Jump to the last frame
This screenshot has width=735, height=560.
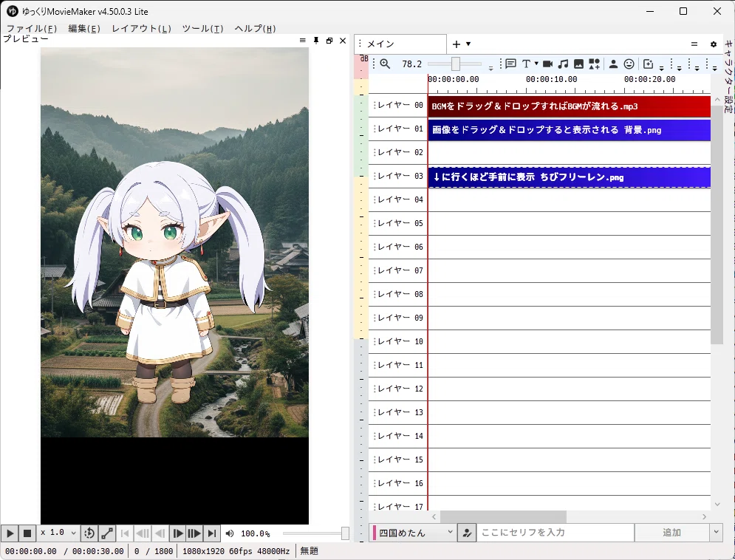[212, 533]
